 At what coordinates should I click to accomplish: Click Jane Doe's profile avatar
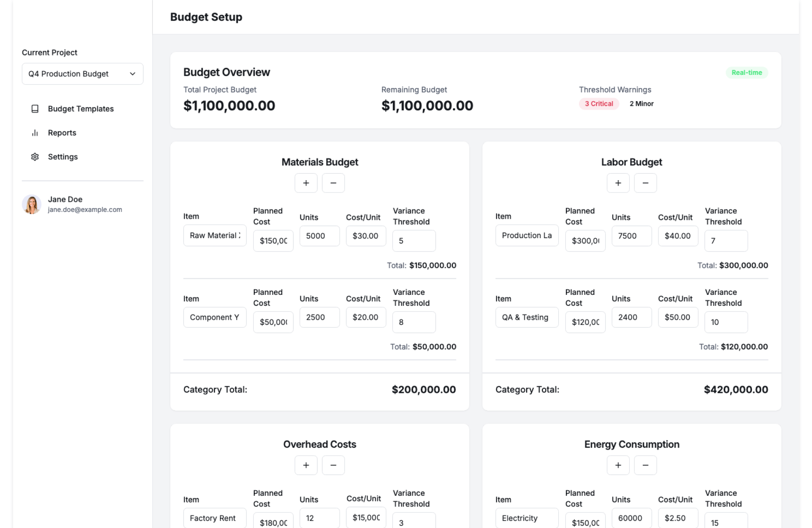point(32,204)
